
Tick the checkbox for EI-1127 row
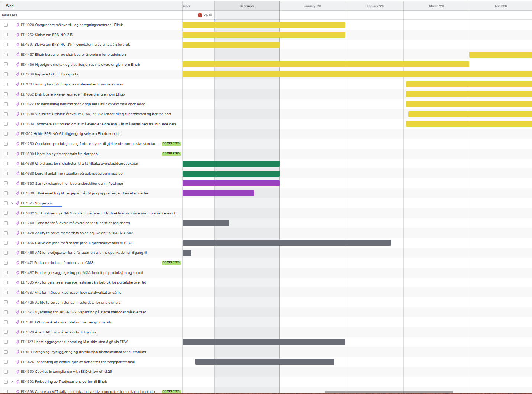pos(6,342)
